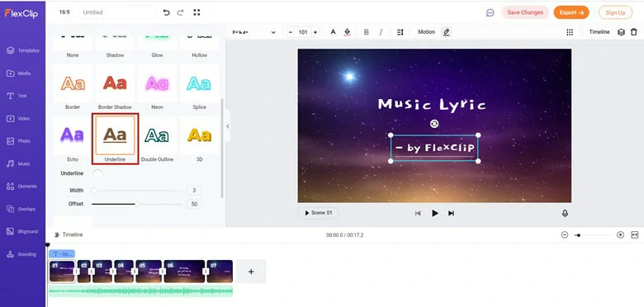Click the Sign Up button
The image size is (644, 307).
(615, 12)
